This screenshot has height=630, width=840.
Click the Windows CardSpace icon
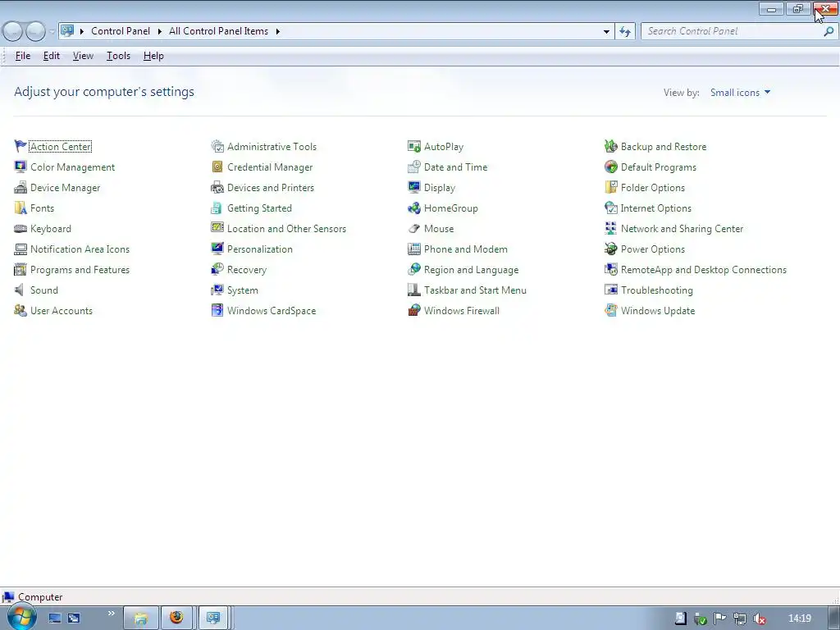(217, 311)
